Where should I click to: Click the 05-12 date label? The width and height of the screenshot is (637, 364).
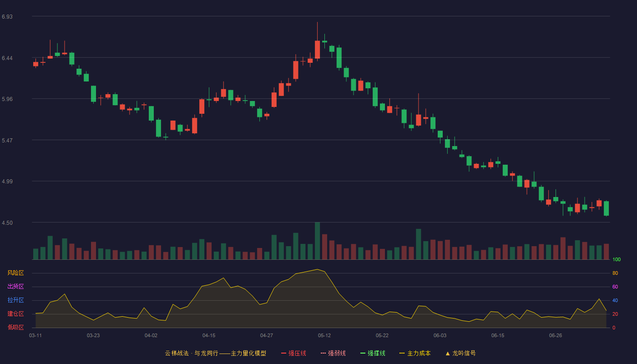(x=324, y=335)
